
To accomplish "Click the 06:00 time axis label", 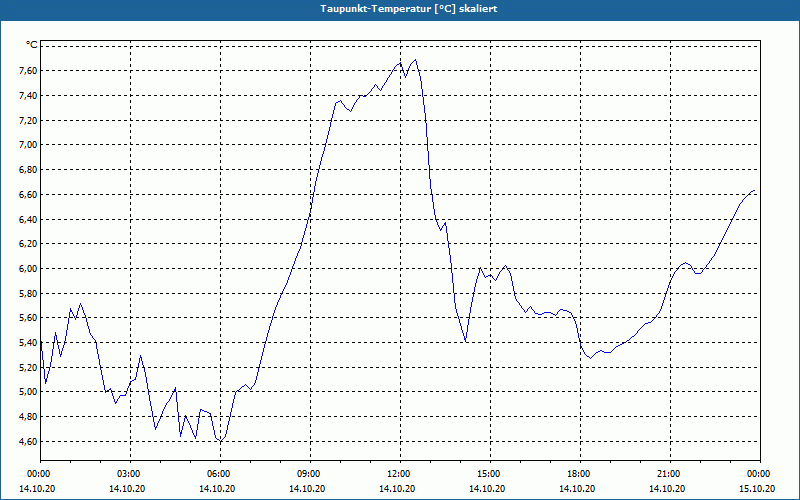I will (x=220, y=474).
